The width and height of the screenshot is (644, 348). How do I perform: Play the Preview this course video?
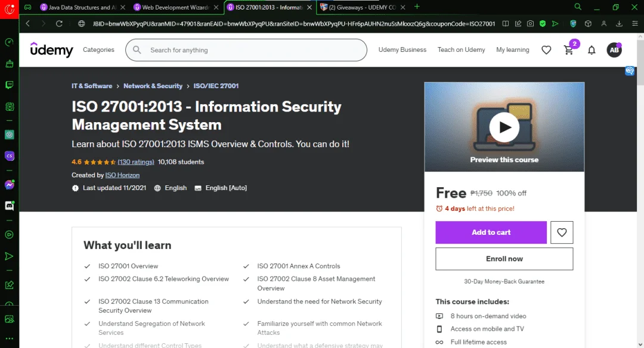pyautogui.click(x=504, y=127)
